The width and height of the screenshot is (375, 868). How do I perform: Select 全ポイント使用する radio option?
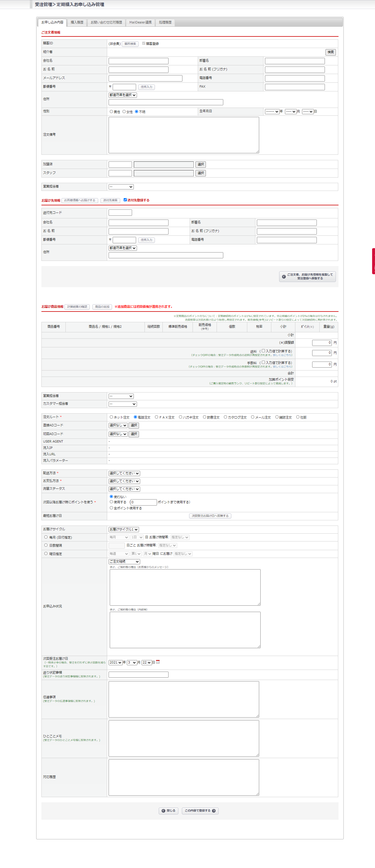tap(111, 508)
